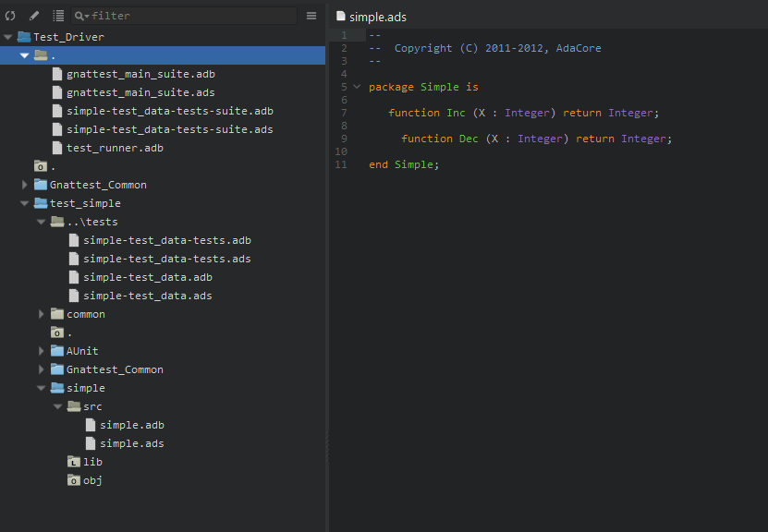Open the project view hamburger menu

[x=311, y=16]
